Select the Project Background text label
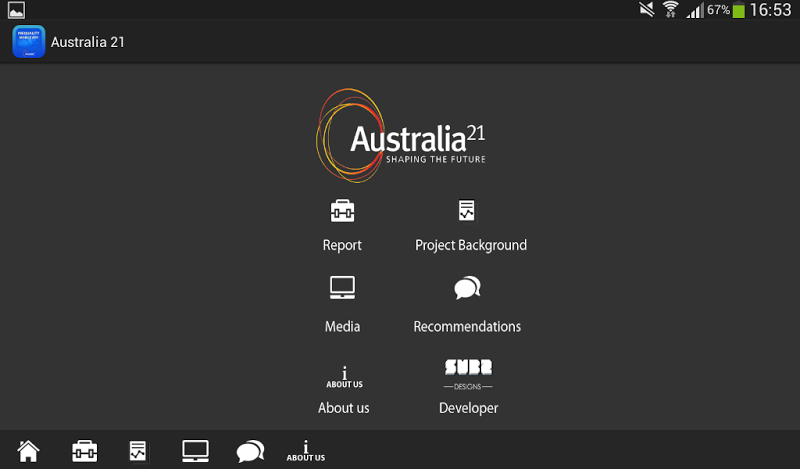The height and width of the screenshot is (469, 800). tap(471, 245)
